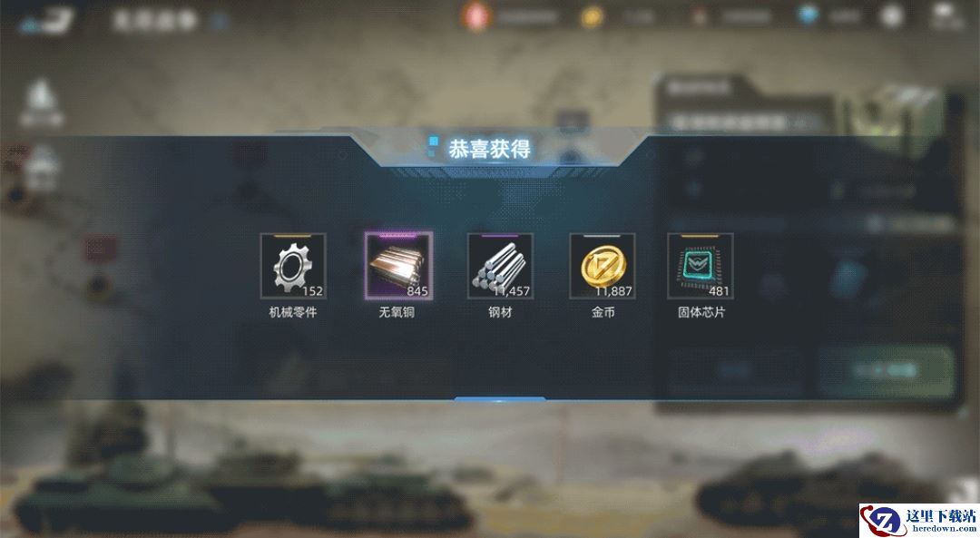Click the 金币 gold coin reward
Viewport: 980px width, 538px height.
pyautogui.click(x=603, y=266)
